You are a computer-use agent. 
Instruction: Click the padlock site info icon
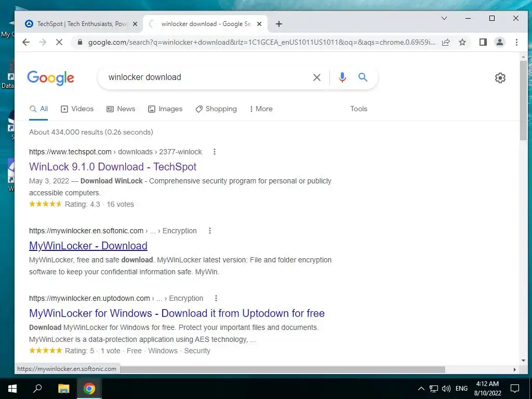pos(79,42)
